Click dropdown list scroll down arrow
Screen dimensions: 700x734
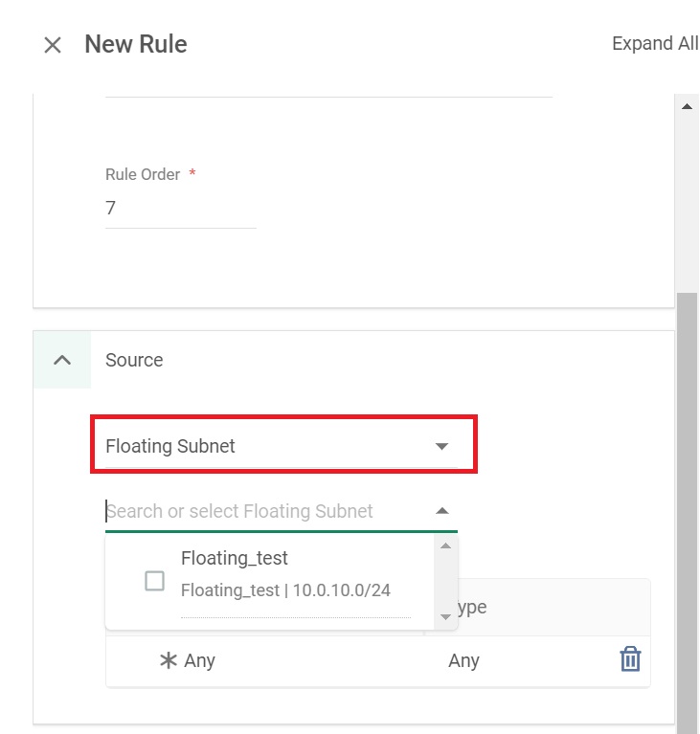pos(446,617)
